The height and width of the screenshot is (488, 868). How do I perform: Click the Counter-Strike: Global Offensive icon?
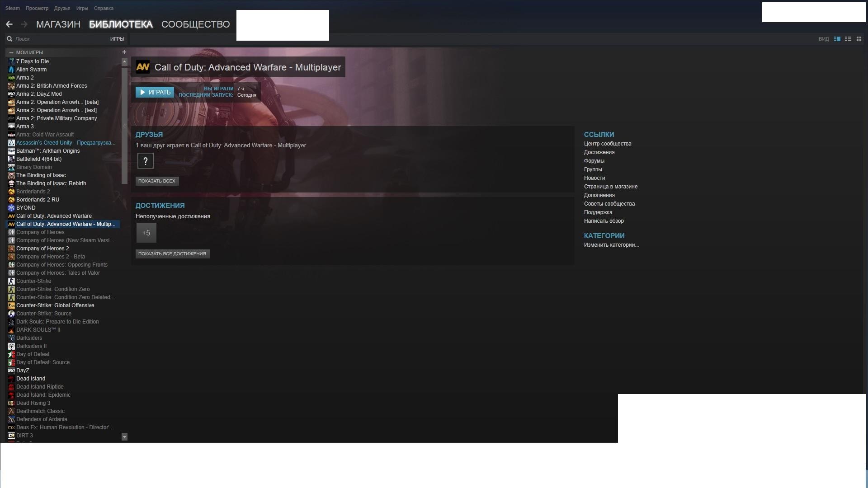(x=11, y=305)
